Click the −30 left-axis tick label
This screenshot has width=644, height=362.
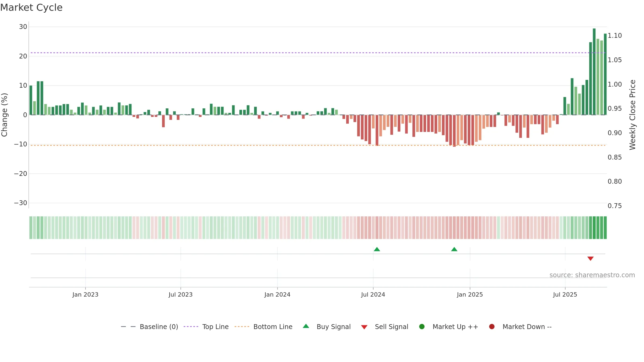(21, 203)
